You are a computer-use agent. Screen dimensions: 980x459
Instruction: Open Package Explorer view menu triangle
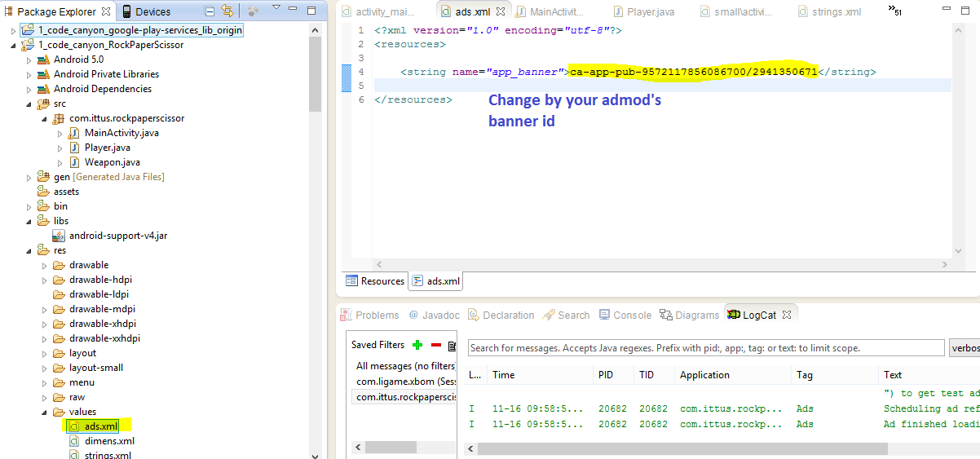(275, 8)
